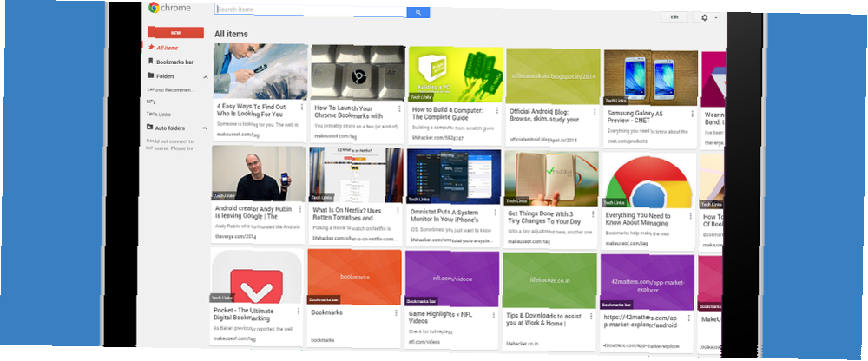The width and height of the screenshot is (868, 361).
Task: Click the notebook with Today checkmark thumbnail
Action: point(551,178)
